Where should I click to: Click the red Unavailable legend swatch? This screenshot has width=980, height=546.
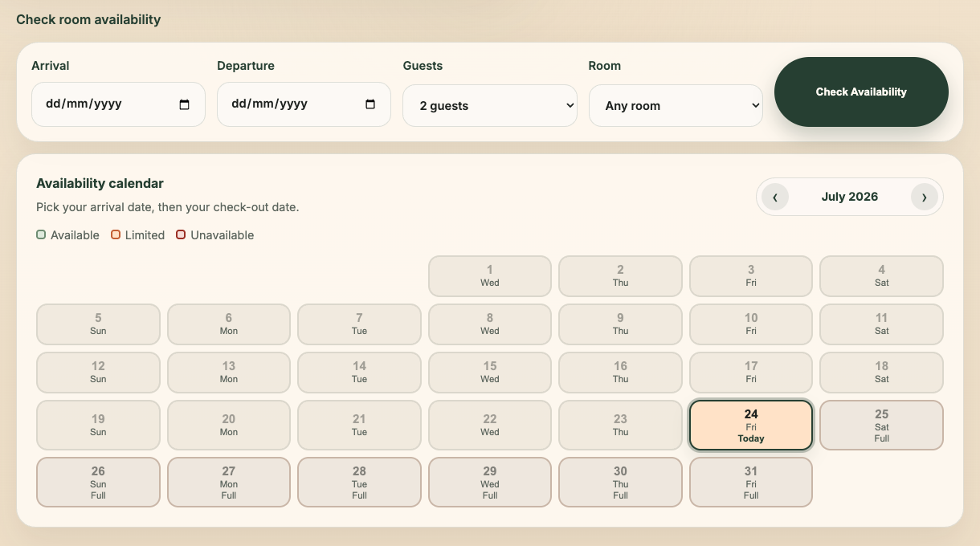click(181, 235)
